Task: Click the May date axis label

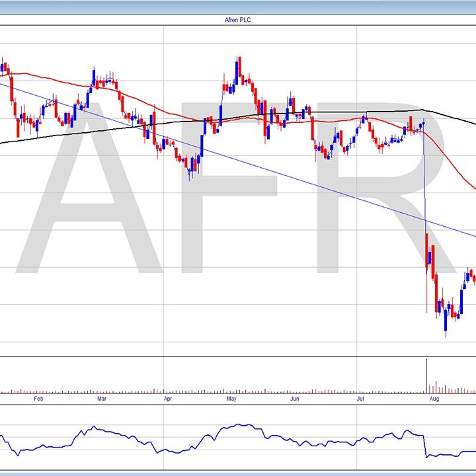Action: click(x=231, y=399)
